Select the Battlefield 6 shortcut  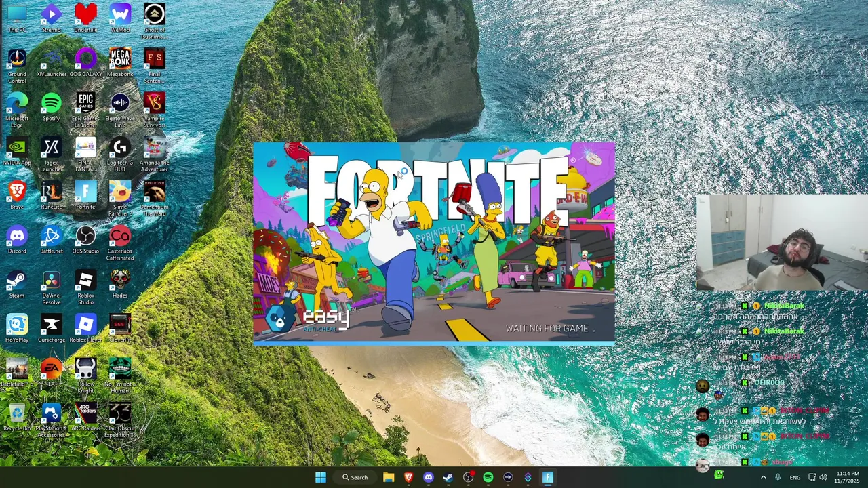[17, 373]
